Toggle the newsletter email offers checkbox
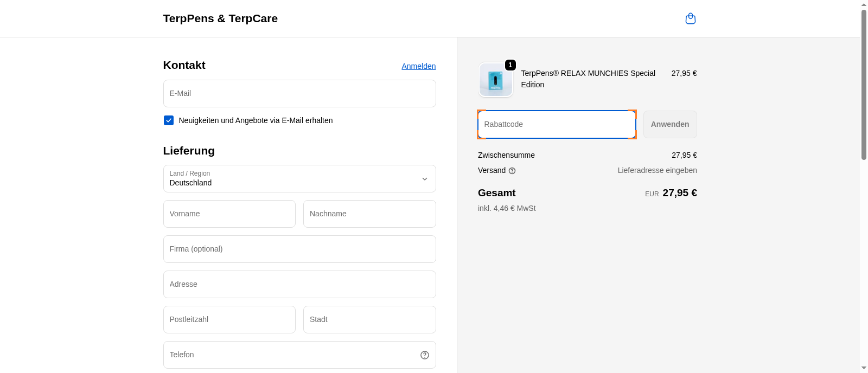868x373 pixels. 169,120
